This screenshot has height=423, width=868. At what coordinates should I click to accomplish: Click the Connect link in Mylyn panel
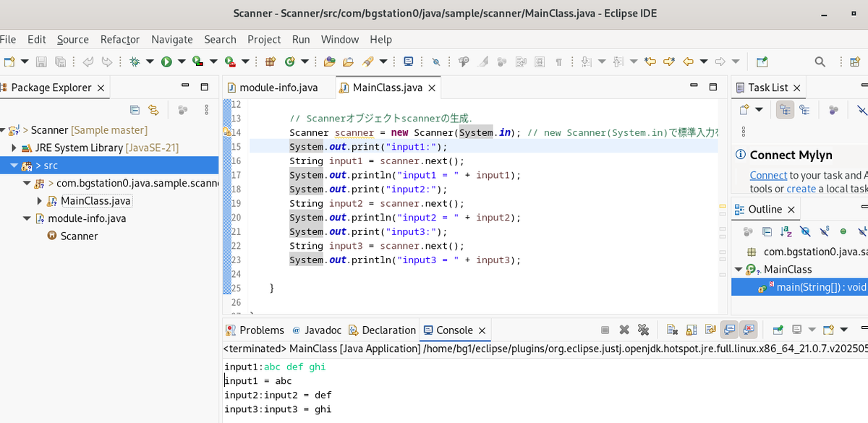point(768,175)
